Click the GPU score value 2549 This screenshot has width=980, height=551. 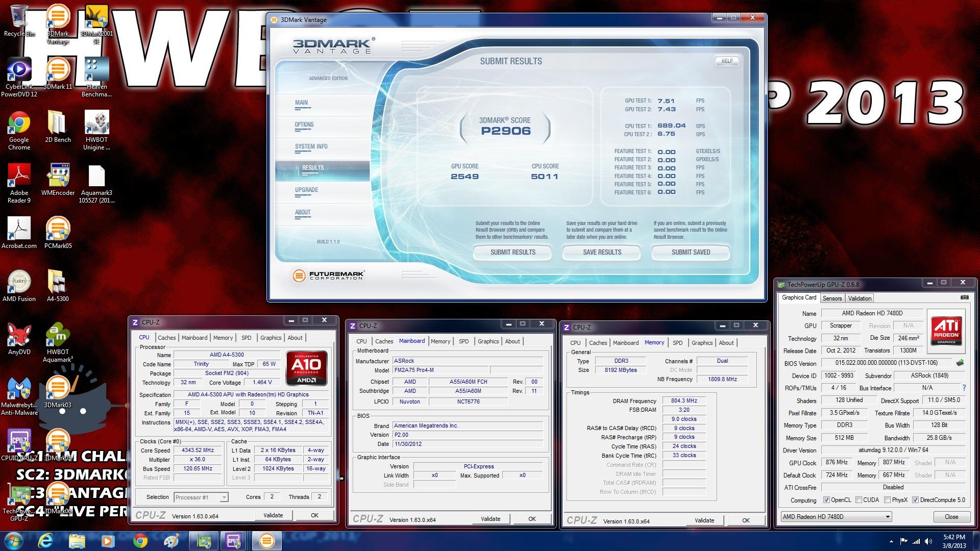464,177
